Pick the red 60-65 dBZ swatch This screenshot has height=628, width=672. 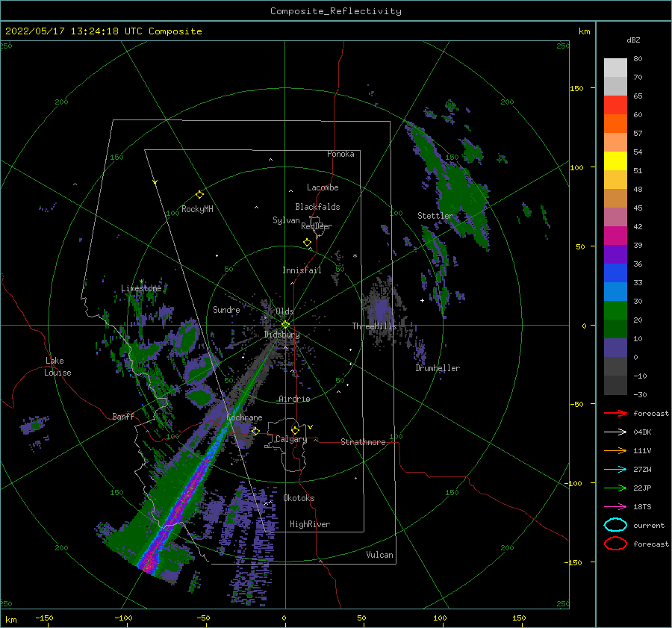coord(615,105)
